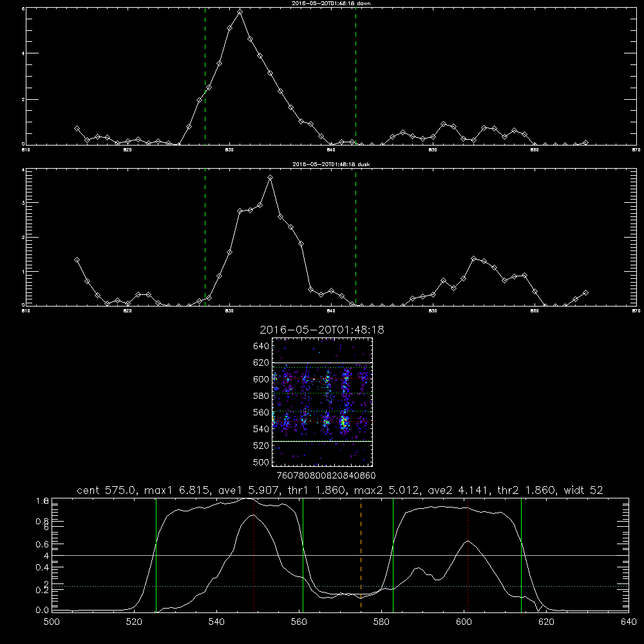Click the 'cent 575.0' value in the stats line
This screenshot has height=644, width=644.
pyautogui.click(x=106, y=490)
